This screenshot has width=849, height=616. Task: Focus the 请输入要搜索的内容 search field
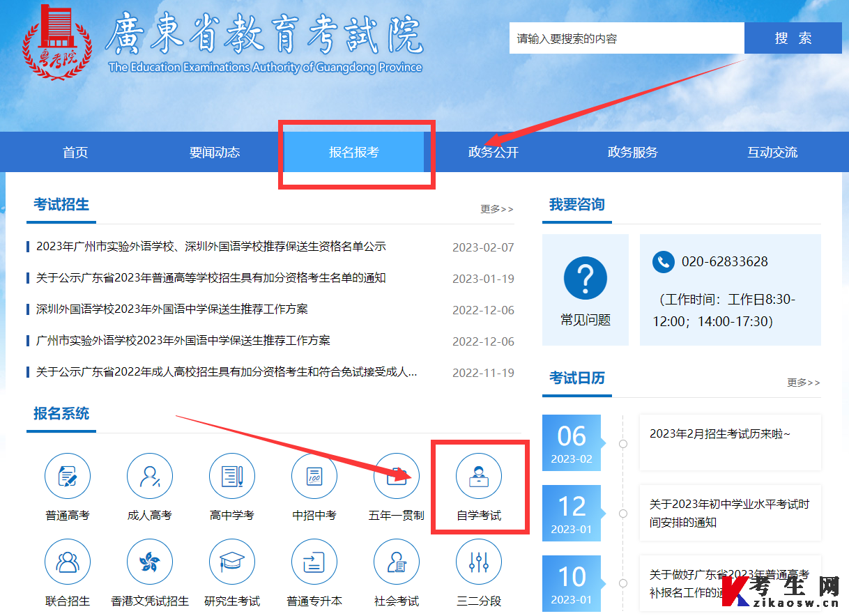tap(627, 38)
